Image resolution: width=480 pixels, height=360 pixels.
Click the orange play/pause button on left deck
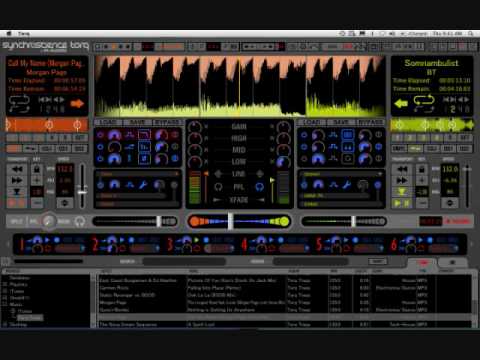pos(17,202)
